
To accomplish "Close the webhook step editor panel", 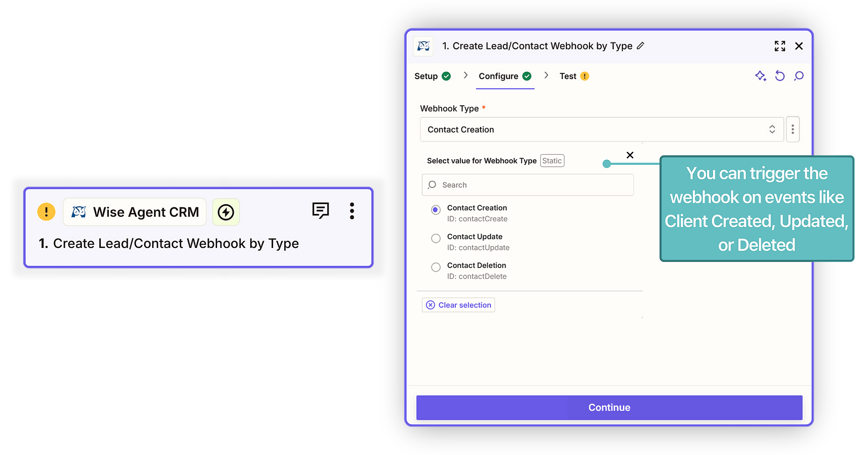I will (799, 46).
